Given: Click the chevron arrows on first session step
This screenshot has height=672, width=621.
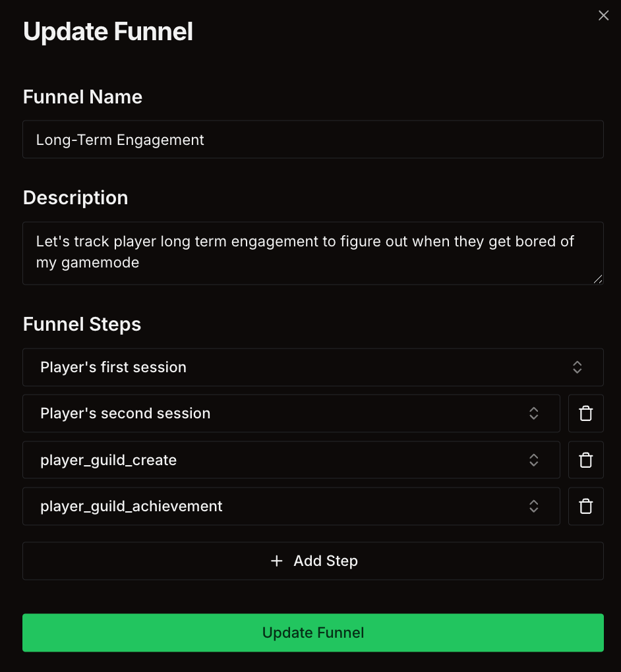Looking at the screenshot, I should click(x=577, y=368).
